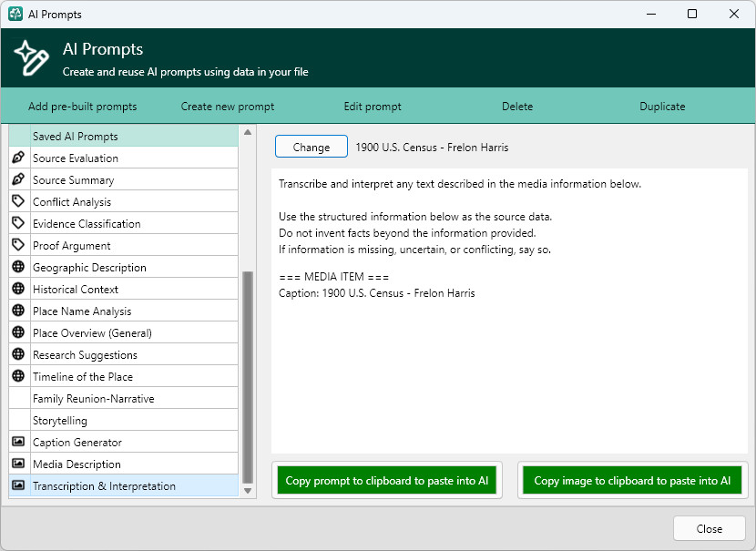Screen dimensions: 756x551
Task: Click the Do not invent facts line
Action: (x=407, y=233)
